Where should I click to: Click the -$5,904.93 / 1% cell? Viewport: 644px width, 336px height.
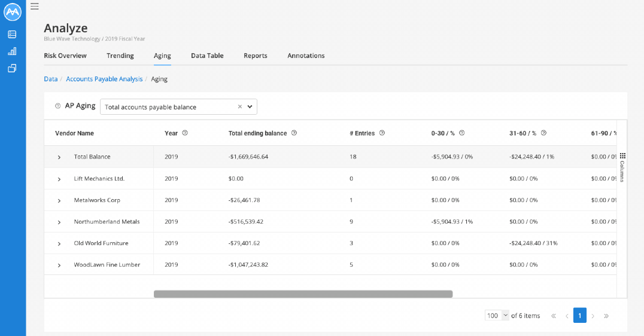pos(452,222)
